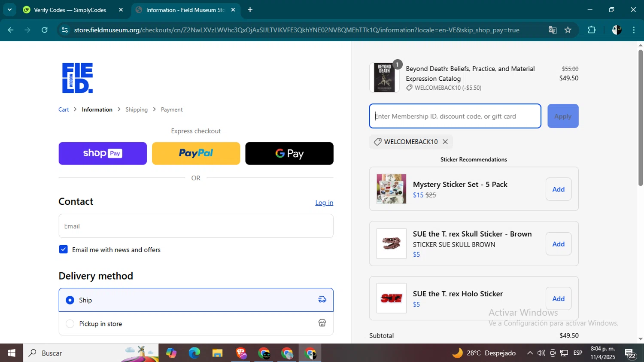The height and width of the screenshot is (362, 644).
Task: Close the Verify Codes tab
Action: coord(121,10)
